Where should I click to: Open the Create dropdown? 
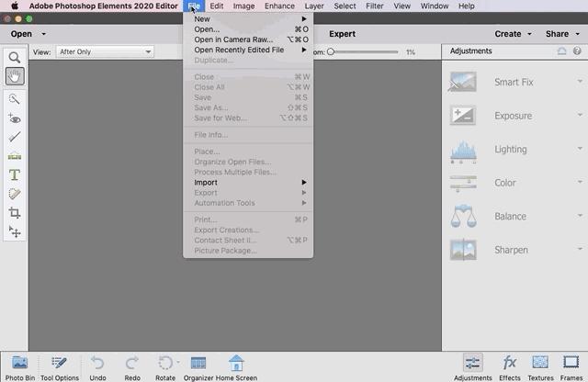point(513,34)
